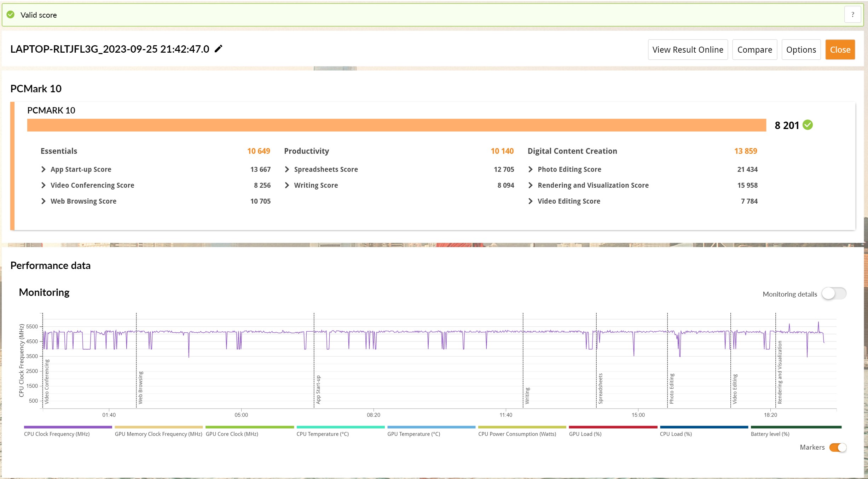The width and height of the screenshot is (868, 479).
Task: Click the Web Browsing chart marker
Action: [x=140, y=387]
